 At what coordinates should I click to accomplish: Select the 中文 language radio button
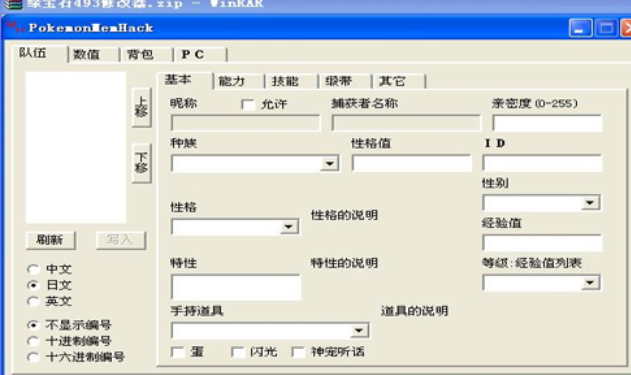click(x=33, y=269)
